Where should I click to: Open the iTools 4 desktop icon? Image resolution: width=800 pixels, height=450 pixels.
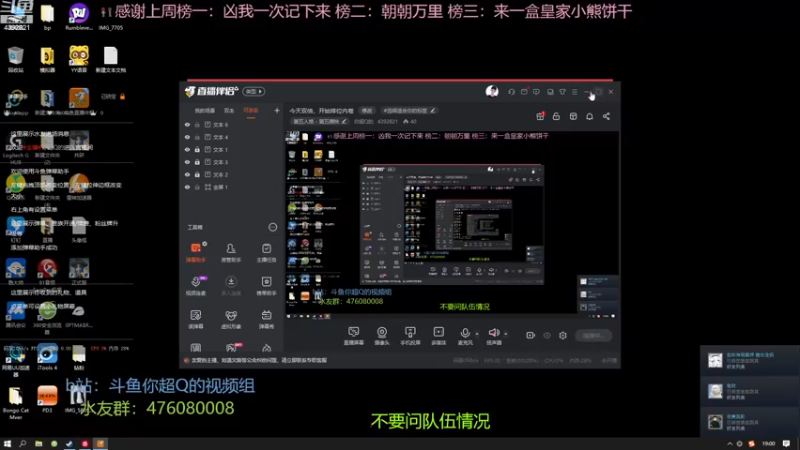point(47,357)
